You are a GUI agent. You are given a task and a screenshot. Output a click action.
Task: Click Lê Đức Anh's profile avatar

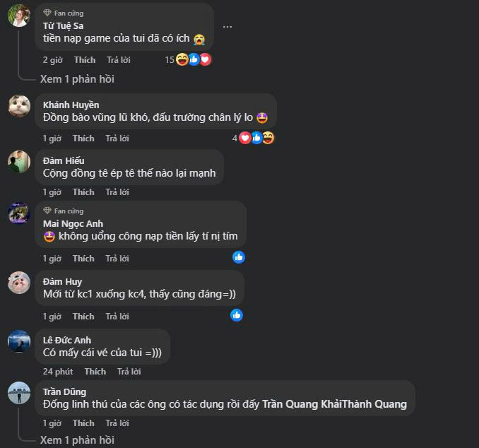pyautogui.click(x=19, y=341)
